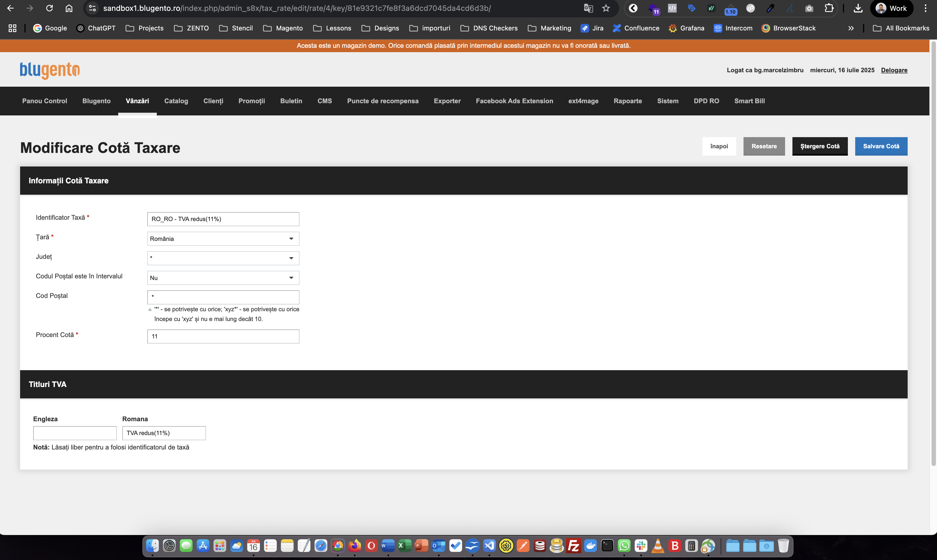Open the All Bookmarks folder
937x560 pixels.
tap(901, 28)
